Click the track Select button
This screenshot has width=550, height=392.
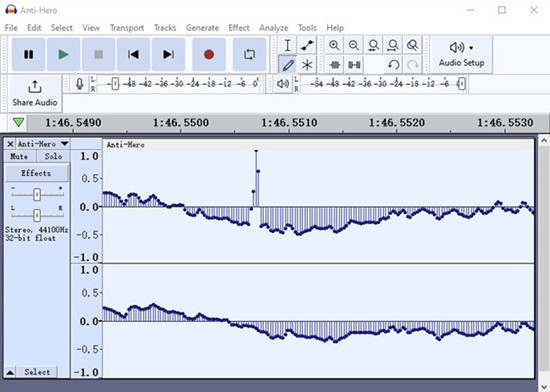(x=37, y=372)
